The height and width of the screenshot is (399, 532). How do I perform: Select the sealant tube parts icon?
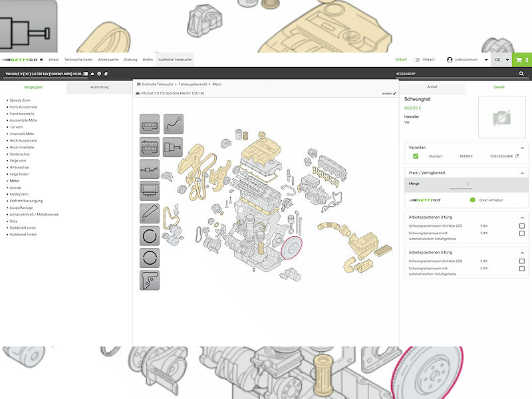[x=149, y=213]
